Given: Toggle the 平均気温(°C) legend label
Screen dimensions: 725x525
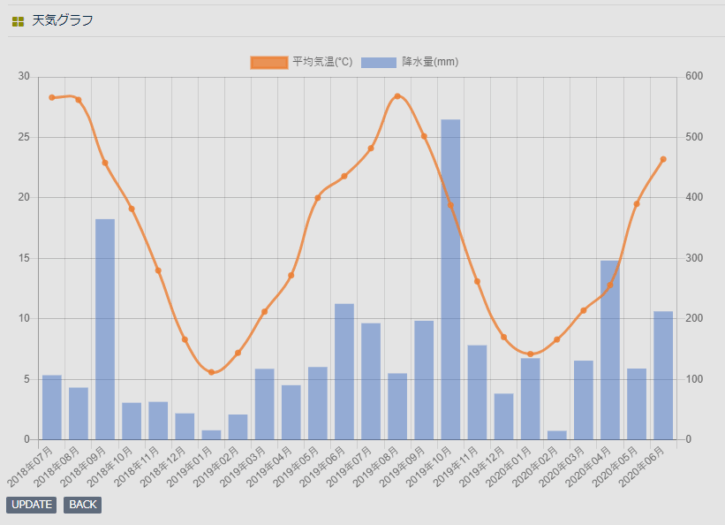Looking at the screenshot, I should [x=322, y=62].
